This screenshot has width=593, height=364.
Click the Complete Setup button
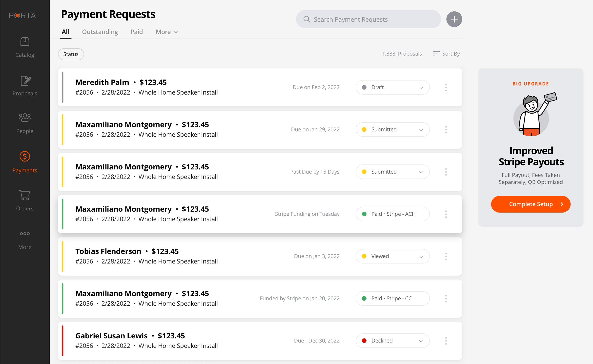[531, 204]
